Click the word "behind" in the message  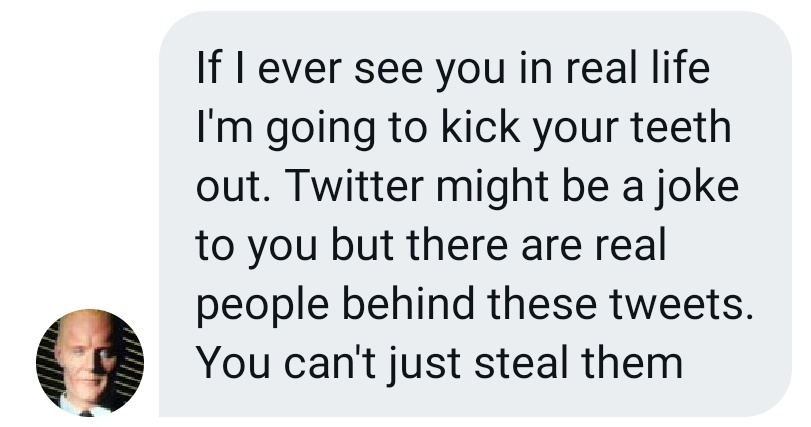[x=408, y=304]
